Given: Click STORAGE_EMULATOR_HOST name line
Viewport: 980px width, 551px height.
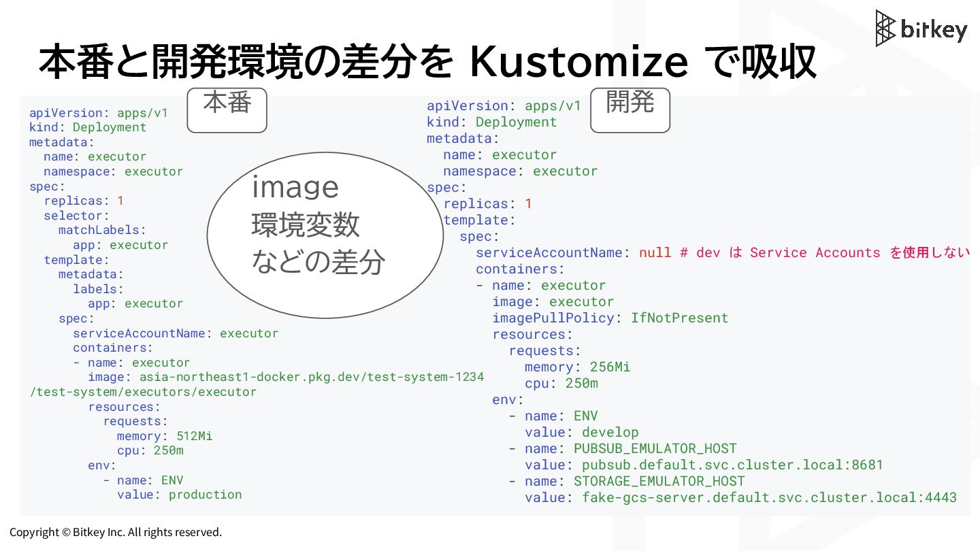Looking at the screenshot, I should tap(627, 481).
